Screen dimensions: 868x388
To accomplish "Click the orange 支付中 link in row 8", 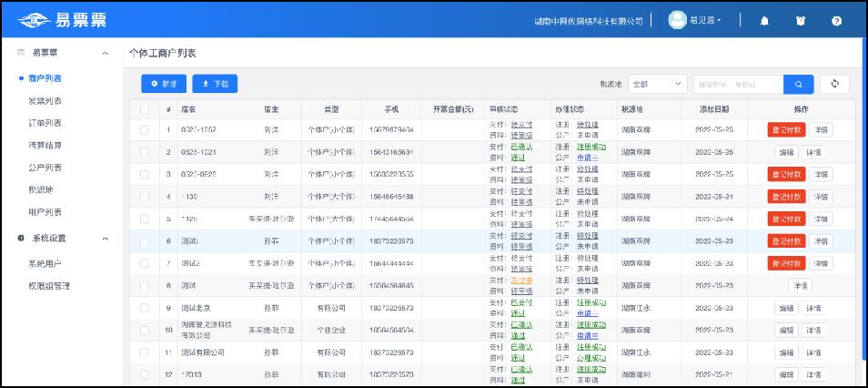I will click(521, 281).
